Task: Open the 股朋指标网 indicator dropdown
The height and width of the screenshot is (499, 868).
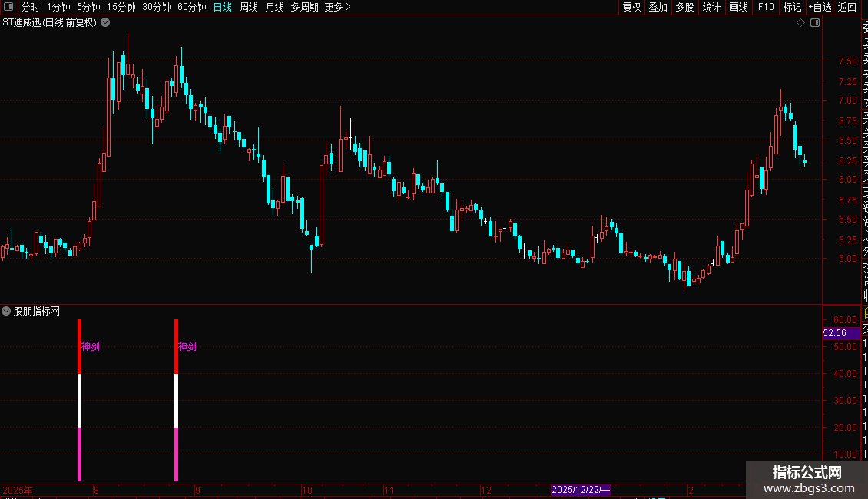Action: pos(6,312)
